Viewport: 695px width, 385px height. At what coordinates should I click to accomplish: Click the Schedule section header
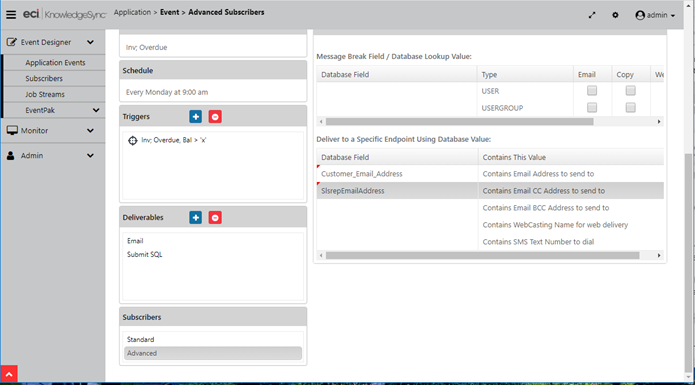[213, 70]
